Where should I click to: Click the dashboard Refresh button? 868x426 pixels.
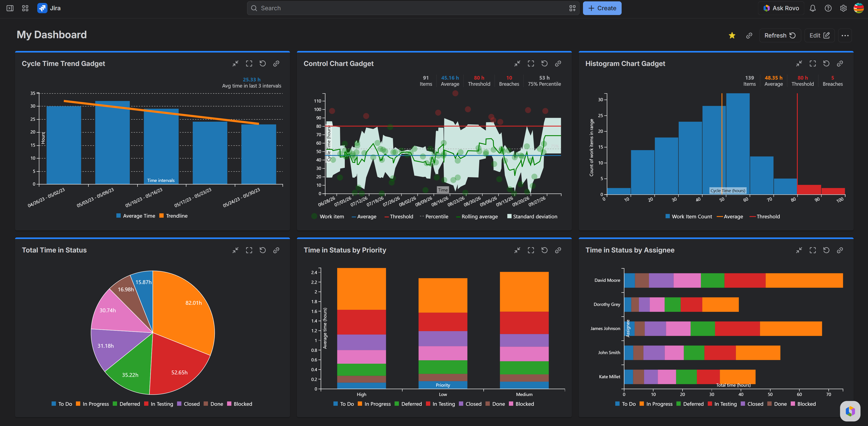pyautogui.click(x=780, y=35)
